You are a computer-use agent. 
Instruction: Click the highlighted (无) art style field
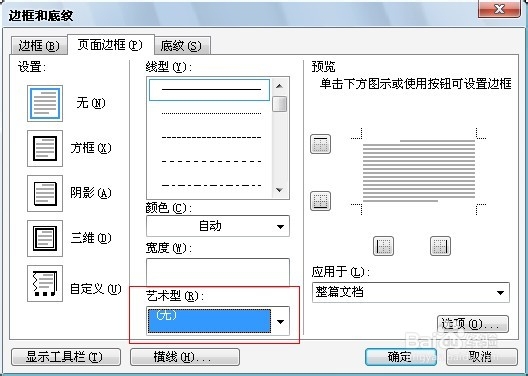pyautogui.click(x=209, y=321)
